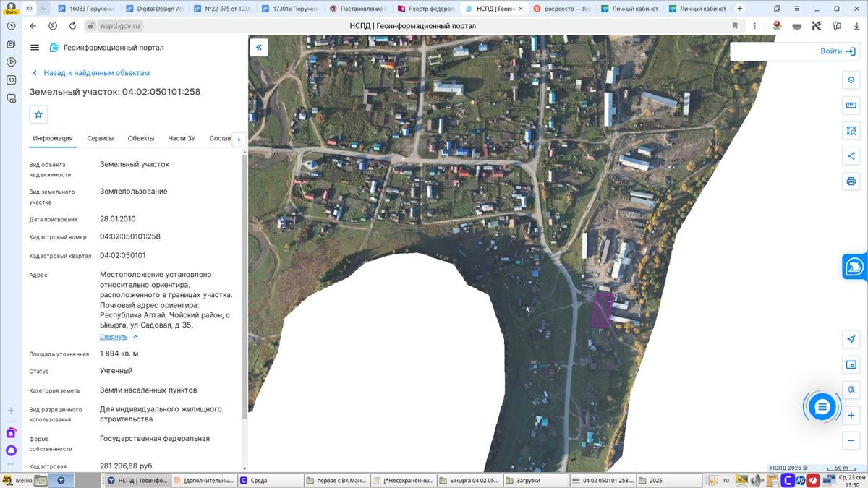Open the map layers panel

tap(851, 80)
